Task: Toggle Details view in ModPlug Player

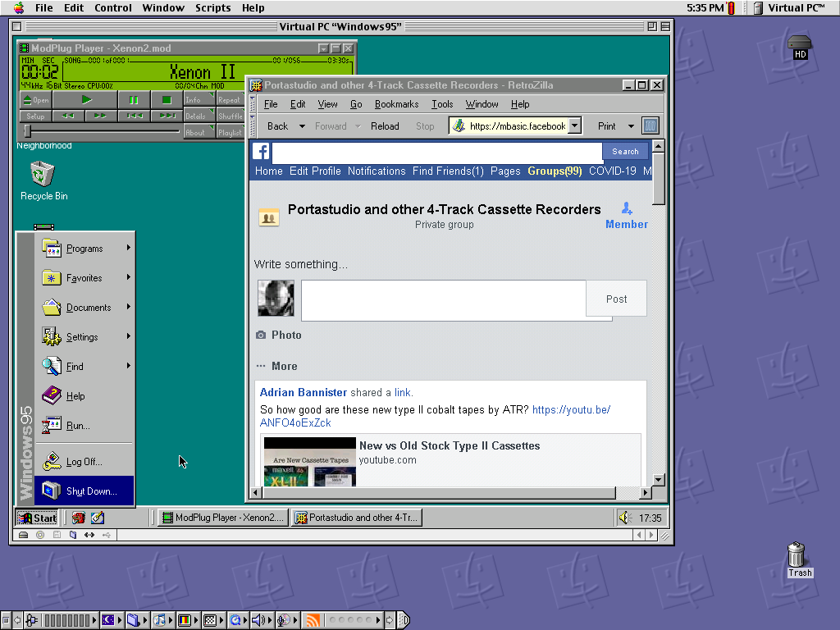Action: (x=199, y=116)
